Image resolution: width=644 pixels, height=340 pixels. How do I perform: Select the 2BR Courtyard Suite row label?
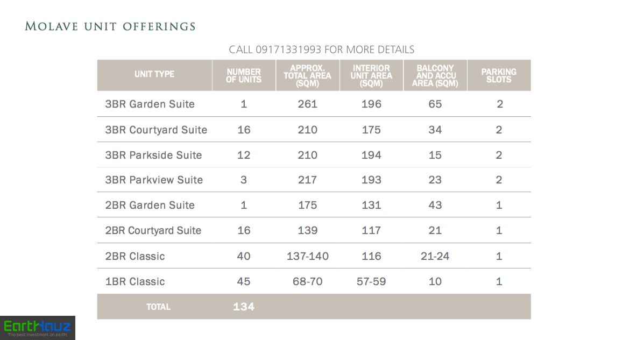pos(153,231)
